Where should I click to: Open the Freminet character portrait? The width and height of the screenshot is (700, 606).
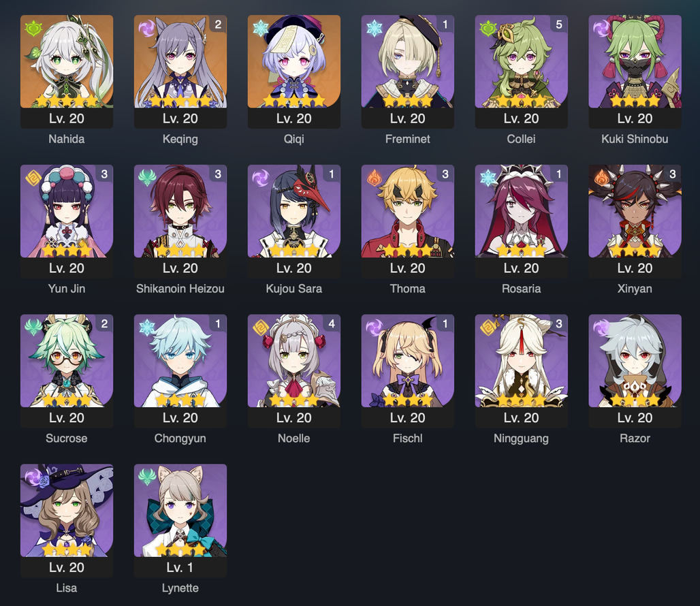pos(408,61)
